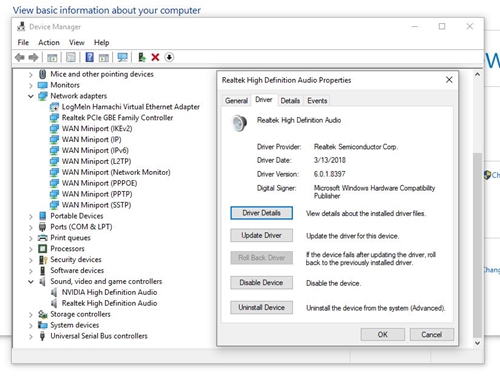
Task: Open the File menu
Action: [23, 43]
